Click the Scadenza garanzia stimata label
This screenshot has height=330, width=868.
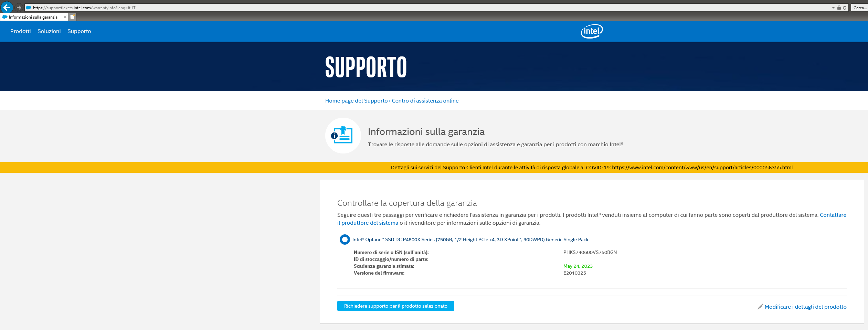(x=384, y=266)
